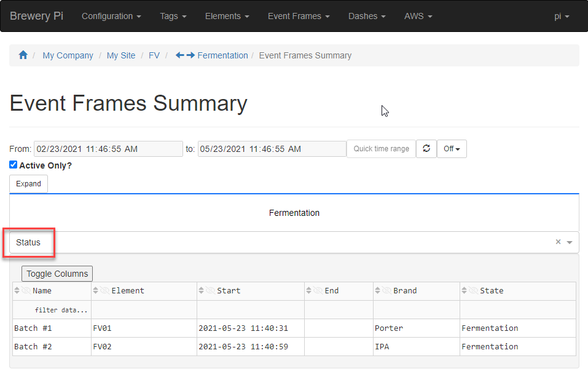Expand the Status dropdown with its caret
588x369 pixels.
pos(570,242)
